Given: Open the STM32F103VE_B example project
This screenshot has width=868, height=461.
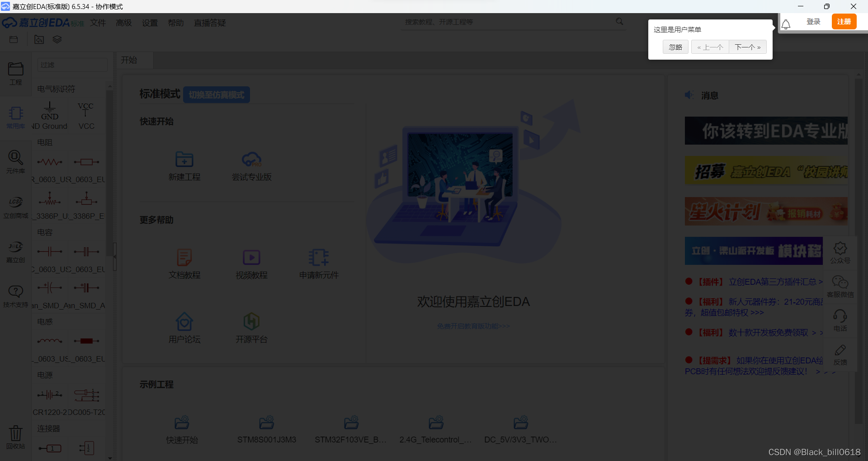Looking at the screenshot, I should click(351, 430).
